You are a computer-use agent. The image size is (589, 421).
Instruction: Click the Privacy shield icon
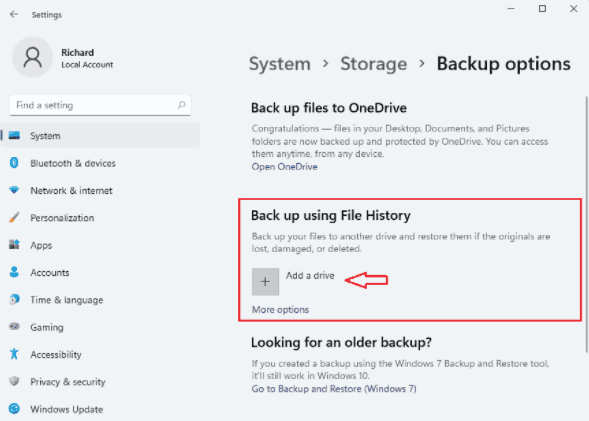pyautogui.click(x=14, y=381)
